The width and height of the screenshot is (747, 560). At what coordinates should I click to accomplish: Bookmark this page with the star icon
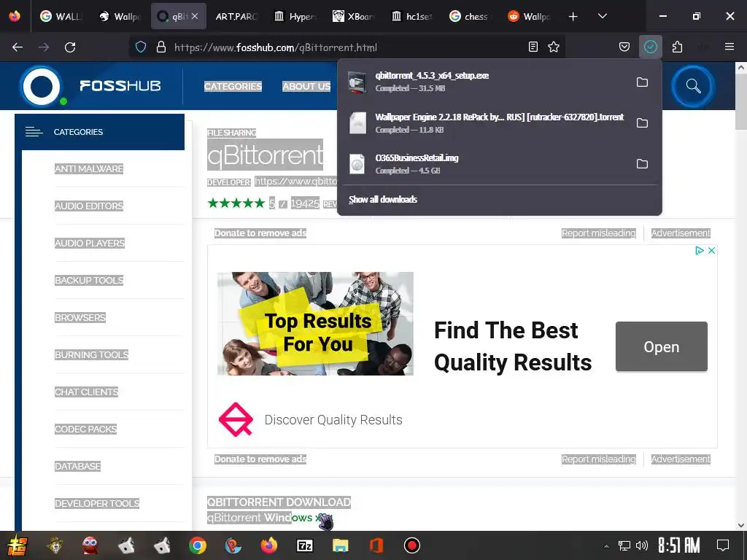click(x=554, y=47)
